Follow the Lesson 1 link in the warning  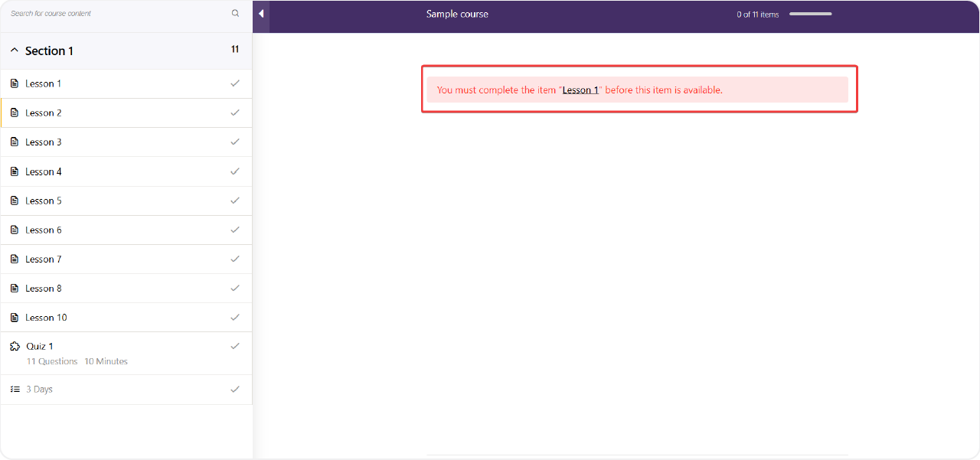coord(580,90)
